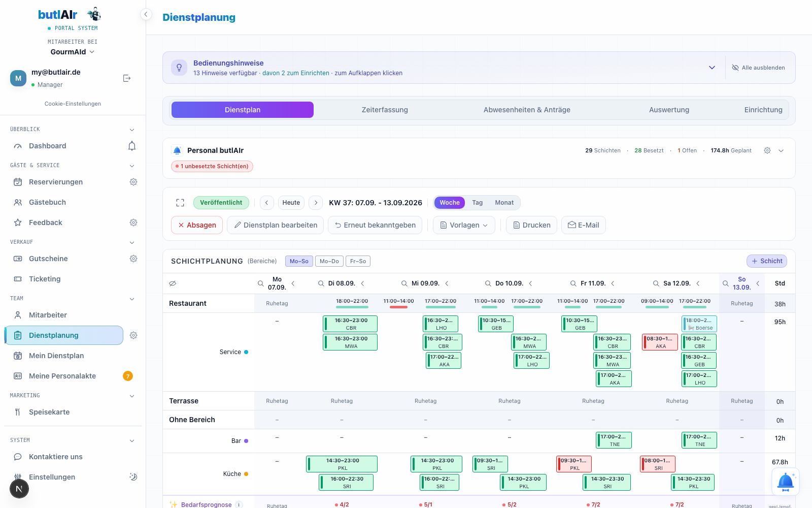Open the 18:00 Boerse shift card
Screen dimensions: 812x508
click(699, 324)
